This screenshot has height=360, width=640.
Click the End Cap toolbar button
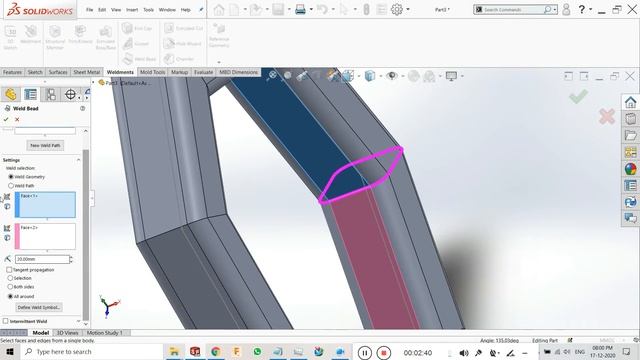(137, 28)
